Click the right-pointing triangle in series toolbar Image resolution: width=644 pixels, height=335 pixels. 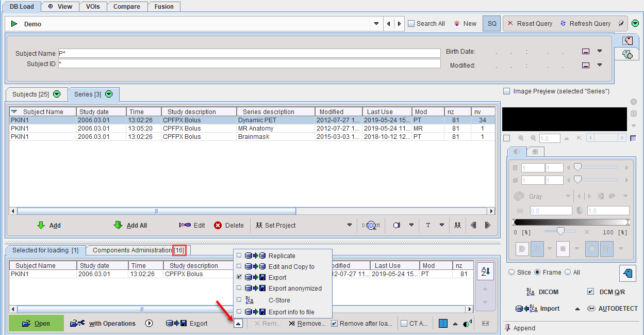tap(487, 225)
